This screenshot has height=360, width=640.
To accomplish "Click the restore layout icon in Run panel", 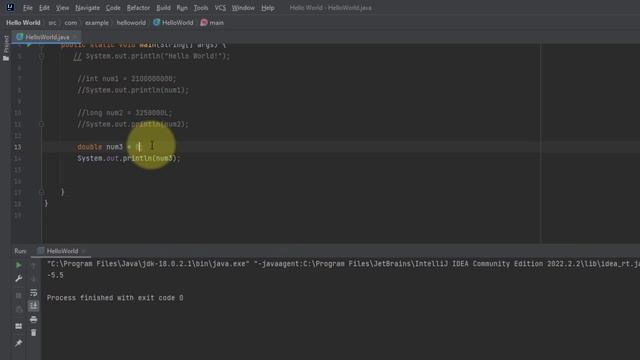I will point(19,326).
